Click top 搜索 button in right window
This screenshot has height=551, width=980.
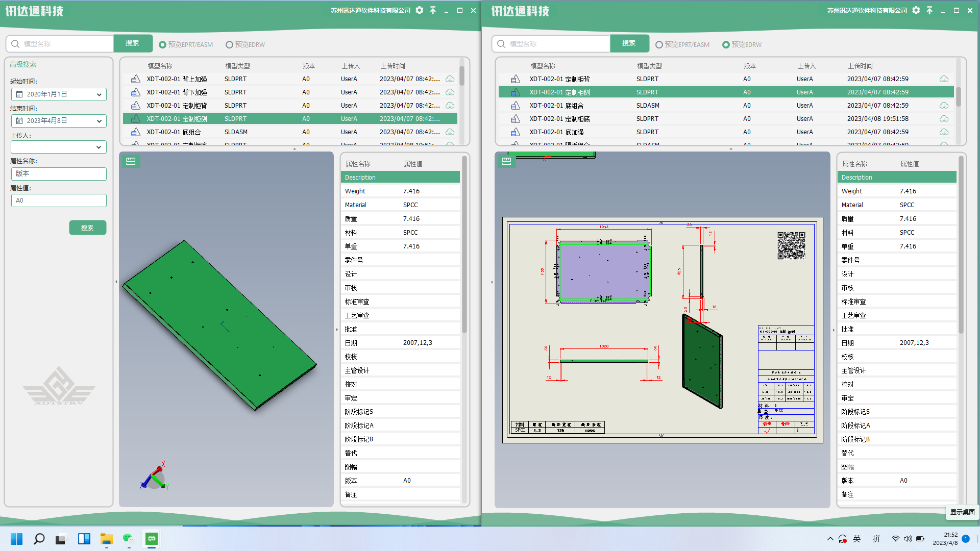[x=629, y=43]
